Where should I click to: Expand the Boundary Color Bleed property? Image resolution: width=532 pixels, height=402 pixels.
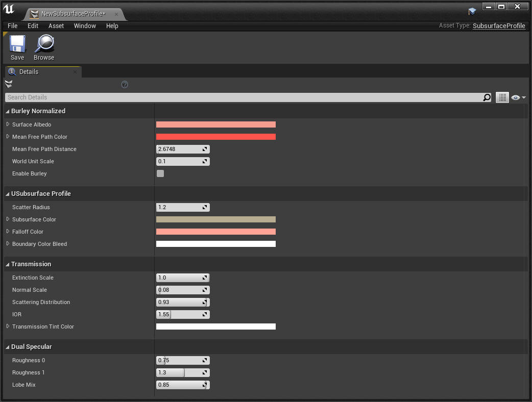click(x=8, y=244)
